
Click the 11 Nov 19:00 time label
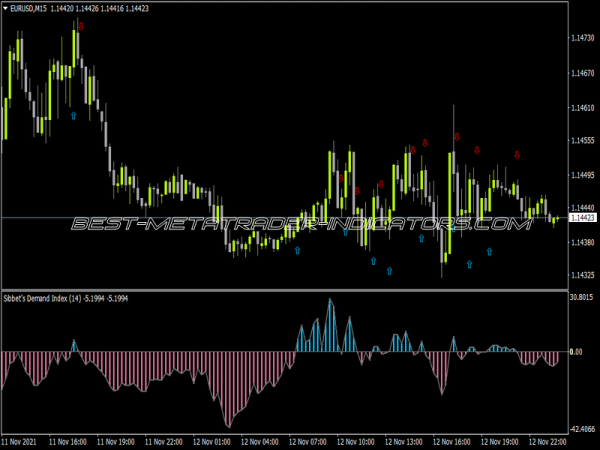(116, 442)
